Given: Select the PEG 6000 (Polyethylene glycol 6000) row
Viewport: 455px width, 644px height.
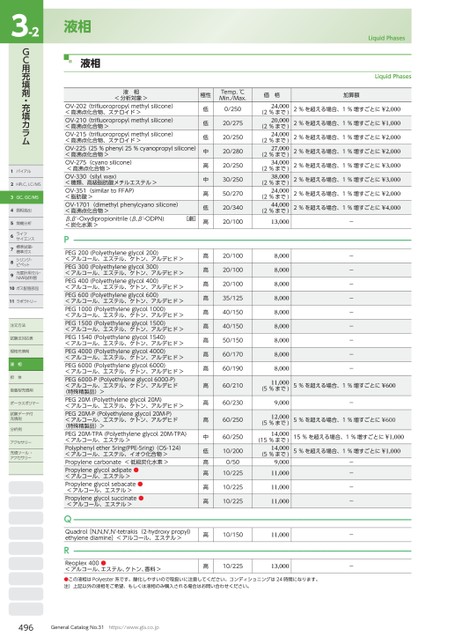Looking at the screenshot, I should [x=237, y=368].
